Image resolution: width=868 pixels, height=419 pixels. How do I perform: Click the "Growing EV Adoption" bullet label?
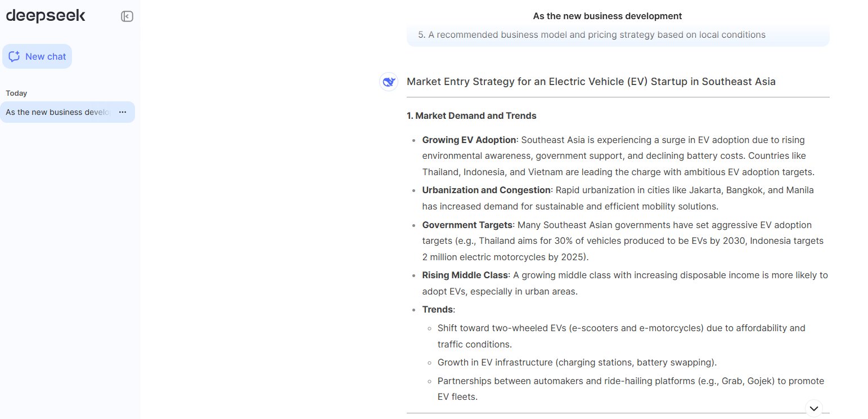pos(469,140)
